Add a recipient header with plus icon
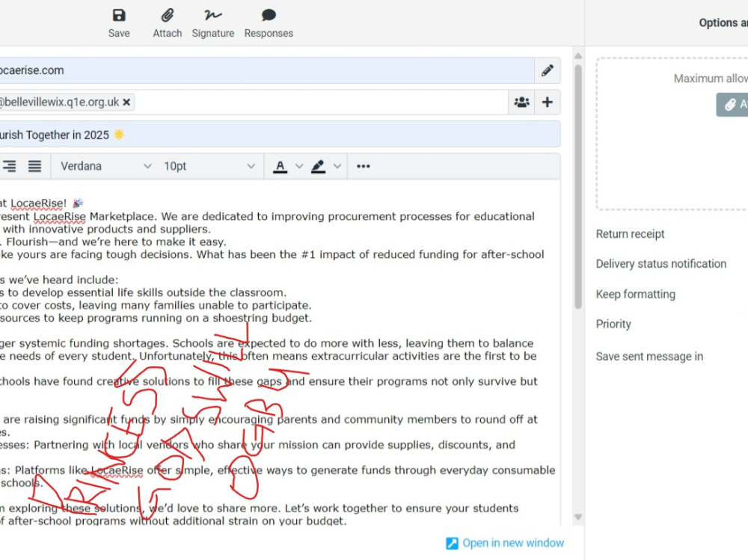Screen dimensions: 748x560 [x=548, y=102]
